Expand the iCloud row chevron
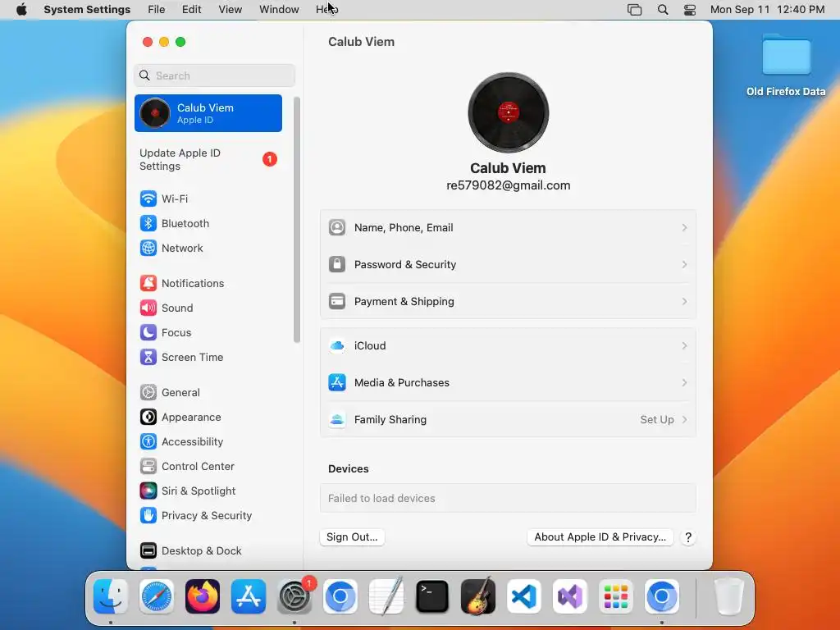This screenshot has height=630, width=840. point(684,346)
